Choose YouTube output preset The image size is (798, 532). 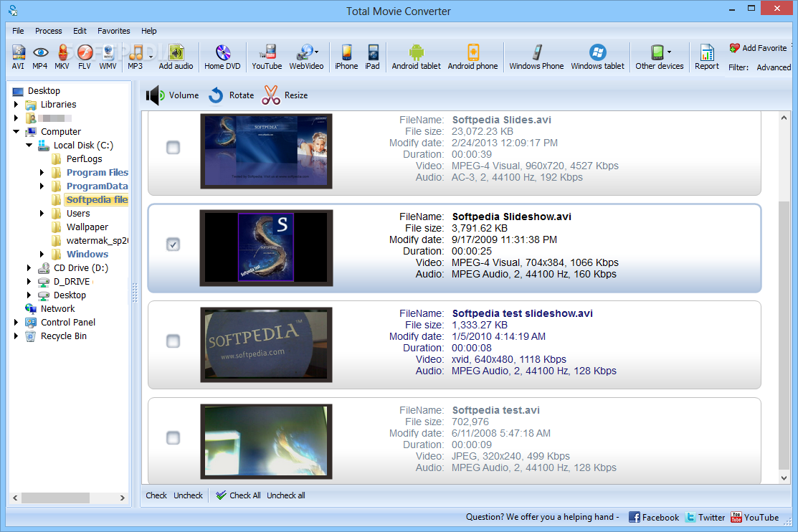267,57
